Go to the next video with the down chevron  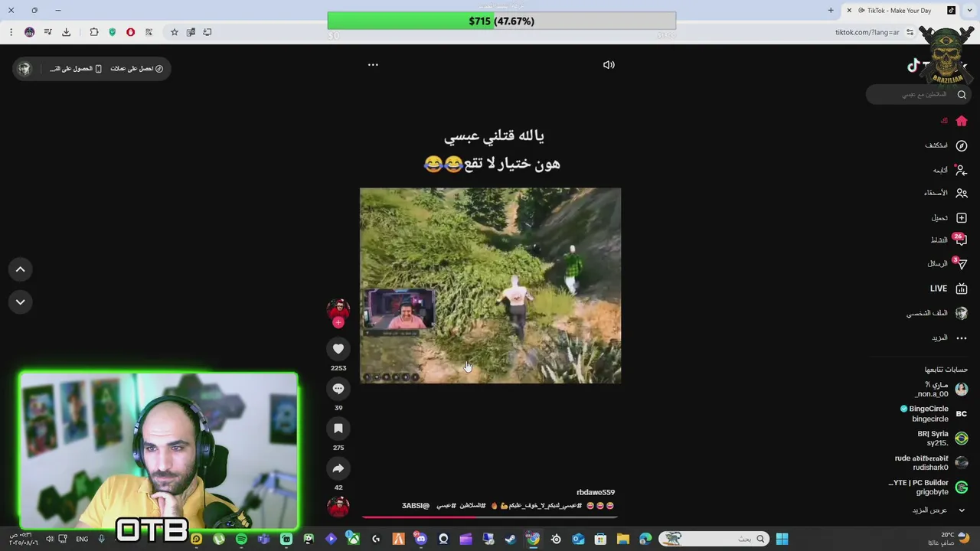[x=21, y=302]
